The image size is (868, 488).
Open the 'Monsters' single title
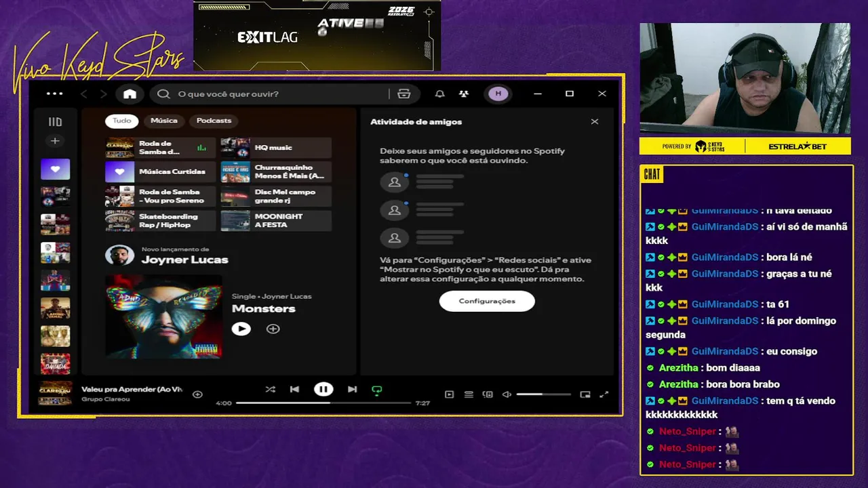[264, 308]
